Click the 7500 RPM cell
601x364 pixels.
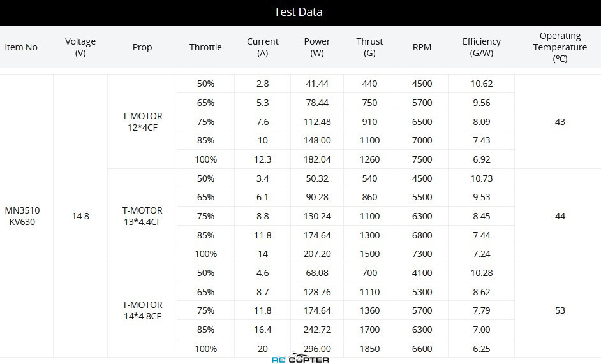[x=422, y=159]
